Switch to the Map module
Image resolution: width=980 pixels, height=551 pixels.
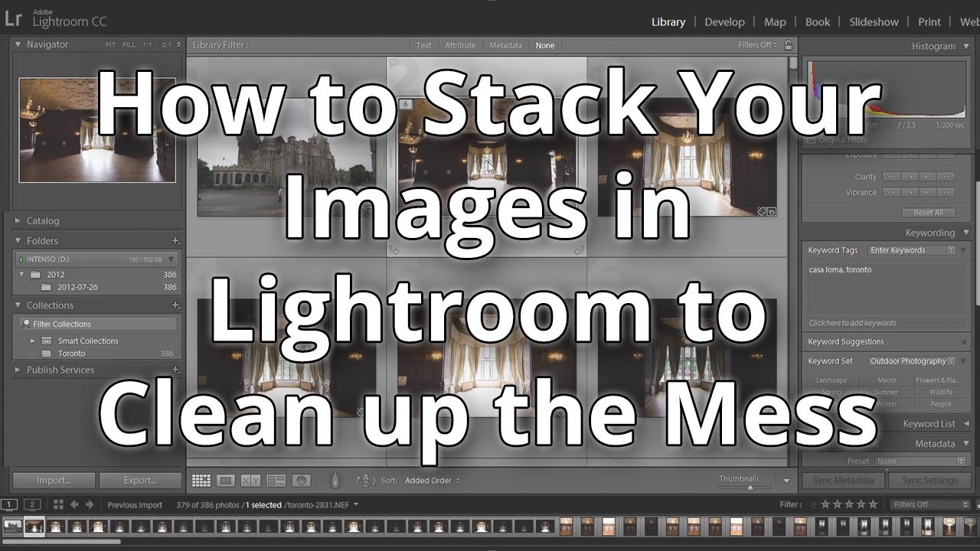click(775, 21)
